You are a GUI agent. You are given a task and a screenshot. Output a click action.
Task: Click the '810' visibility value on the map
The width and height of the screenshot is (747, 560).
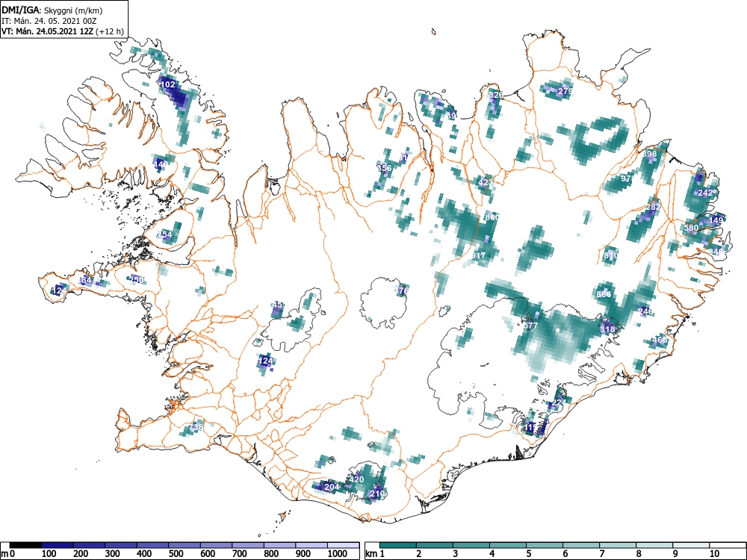click(611, 255)
